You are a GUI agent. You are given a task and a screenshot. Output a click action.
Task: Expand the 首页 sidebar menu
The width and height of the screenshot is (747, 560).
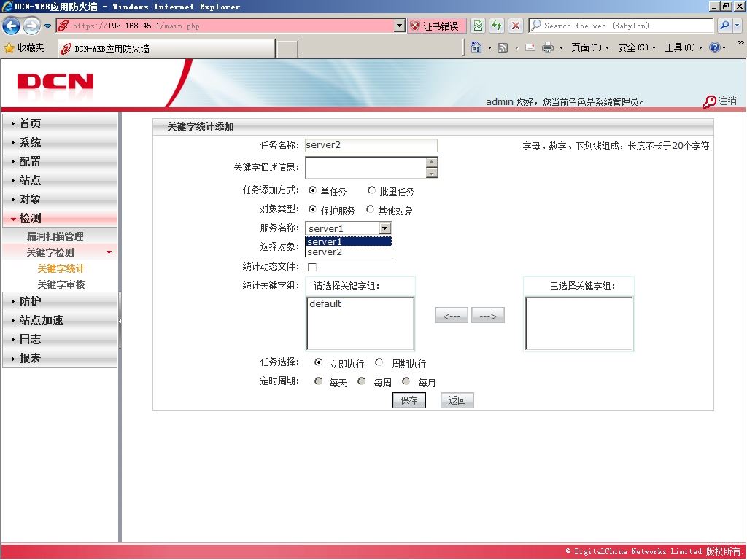60,123
